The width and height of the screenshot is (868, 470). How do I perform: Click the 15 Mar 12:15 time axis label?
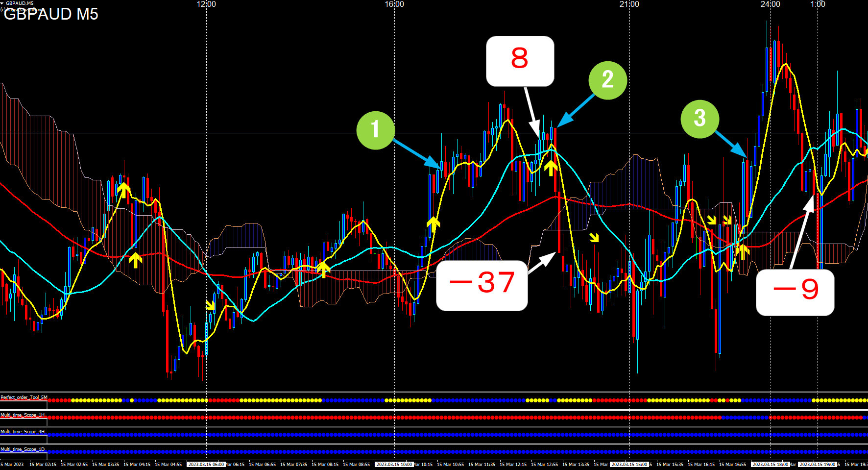click(513, 464)
